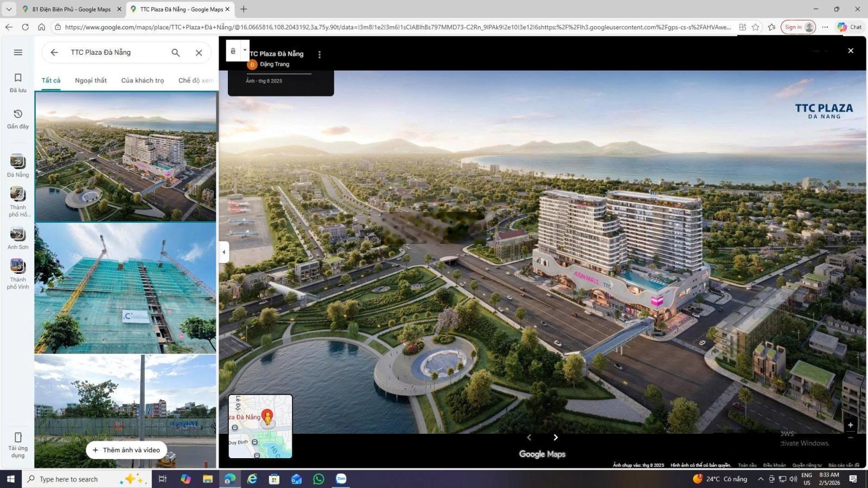Screen dimensions: 868x488
Task: Select the Ngoại thất photo tab
Action: [91, 81]
